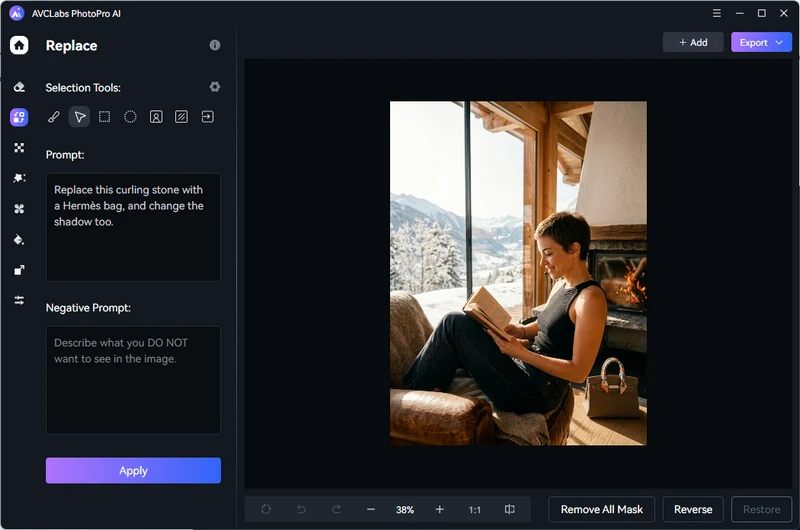Maximize the application window
The image size is (800, 530).
[762, 13]
